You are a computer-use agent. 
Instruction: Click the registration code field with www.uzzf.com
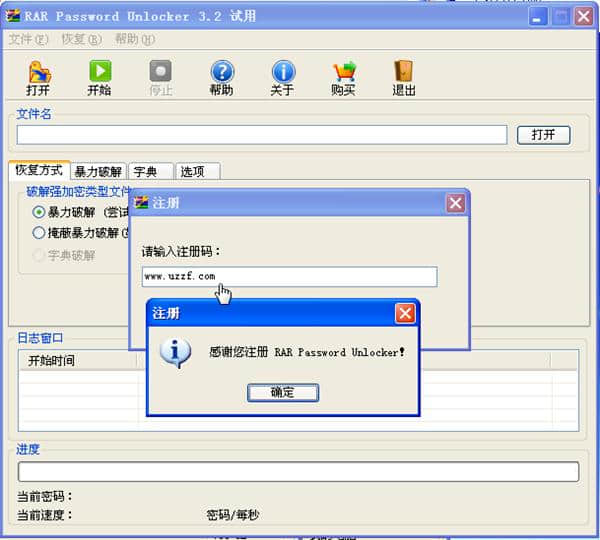[289, 276]
